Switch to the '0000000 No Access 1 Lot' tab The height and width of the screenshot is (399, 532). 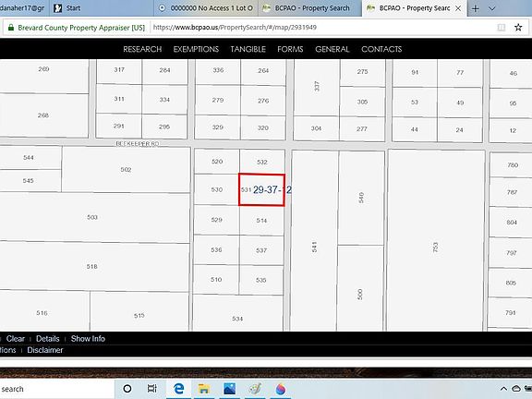coord(206,8)
